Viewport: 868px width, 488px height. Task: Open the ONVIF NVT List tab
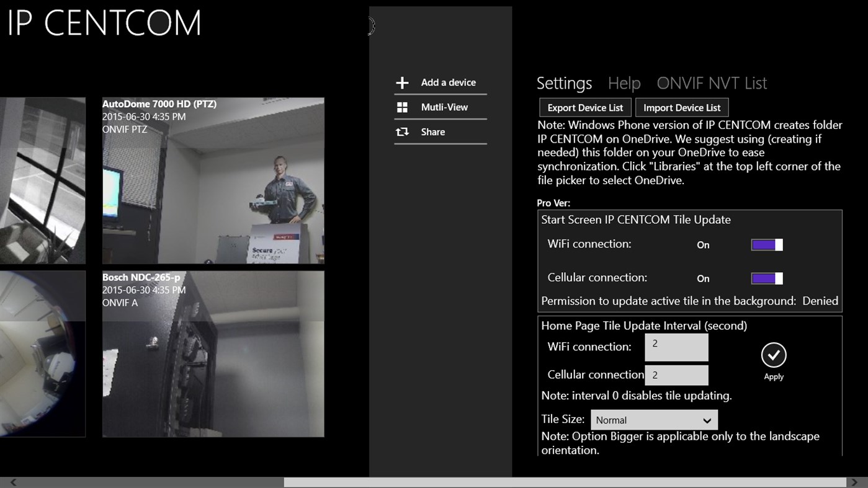[712, 83]
